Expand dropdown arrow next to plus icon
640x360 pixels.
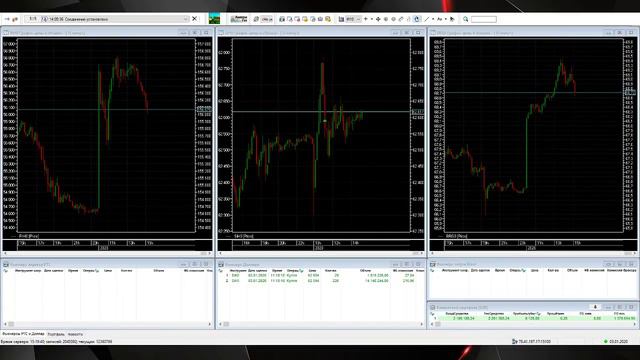coord(371,19)
